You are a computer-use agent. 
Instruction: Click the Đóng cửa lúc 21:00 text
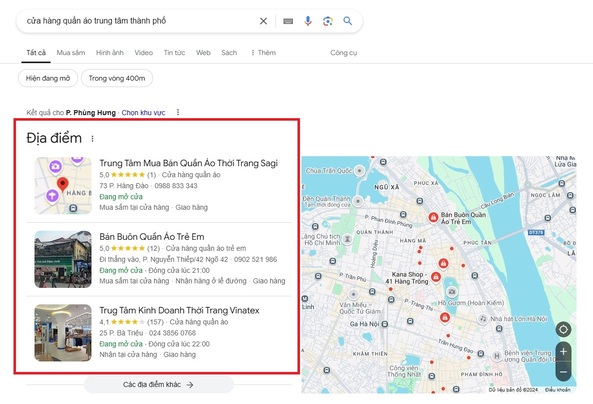coord(179,270)
